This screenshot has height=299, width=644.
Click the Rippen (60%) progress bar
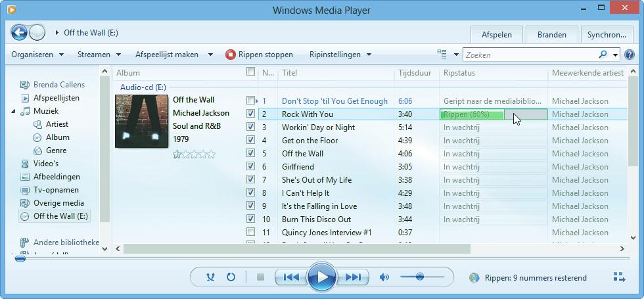pos(494,114)
